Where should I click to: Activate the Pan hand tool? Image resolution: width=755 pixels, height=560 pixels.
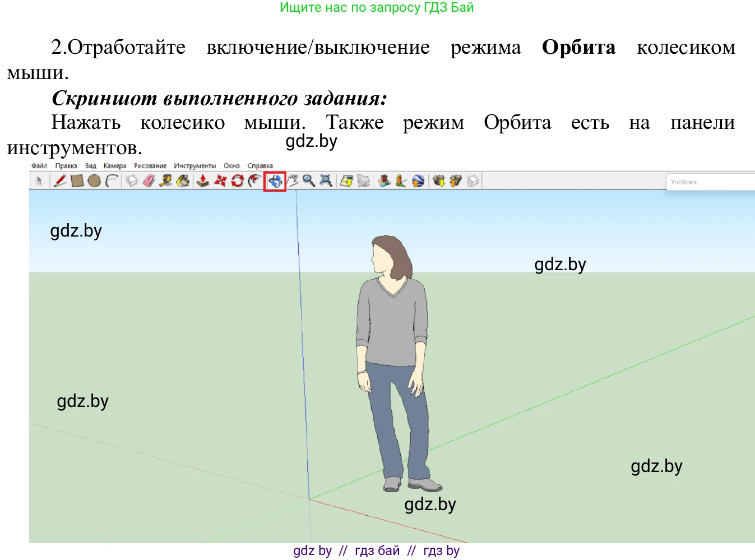(292, 181)
